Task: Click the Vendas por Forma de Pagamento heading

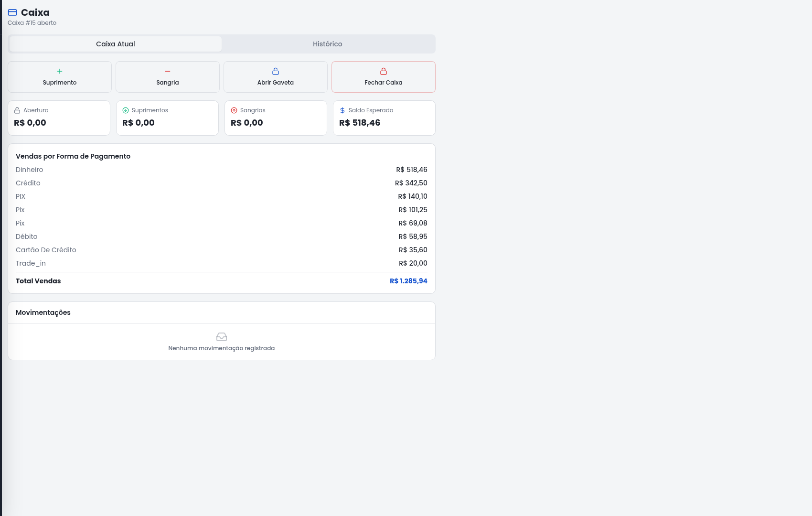Action: [73, 156]
